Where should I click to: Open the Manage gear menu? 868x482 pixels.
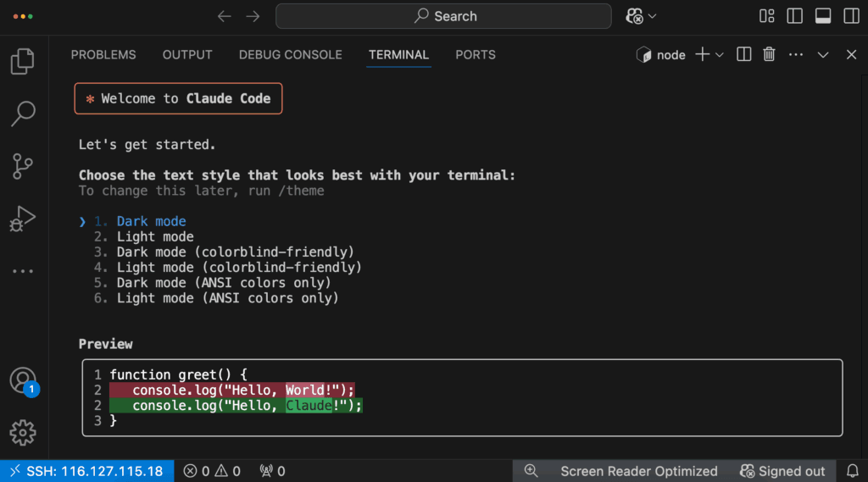23,432
